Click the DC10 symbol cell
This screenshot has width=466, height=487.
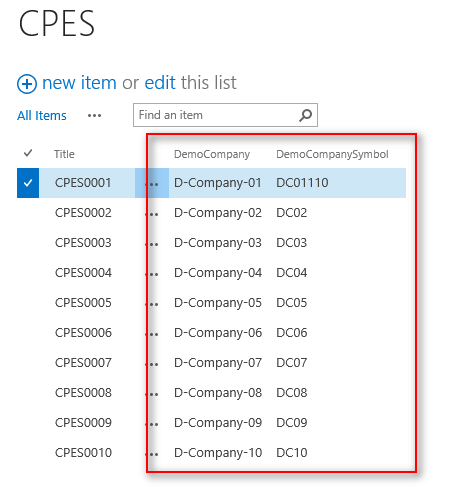[292, 453]
